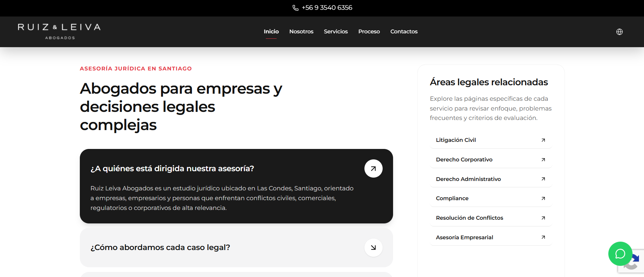Viewport: 644px width, 277px height.
Task: Go to the Inicio menu item
Action: click(x=271, y=31)
